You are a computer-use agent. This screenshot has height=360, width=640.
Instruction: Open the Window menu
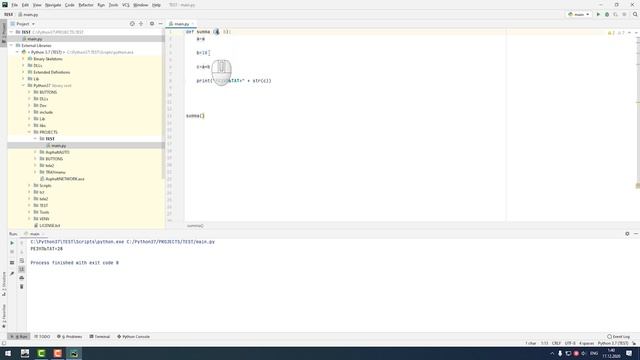click(x=141, y=5)
